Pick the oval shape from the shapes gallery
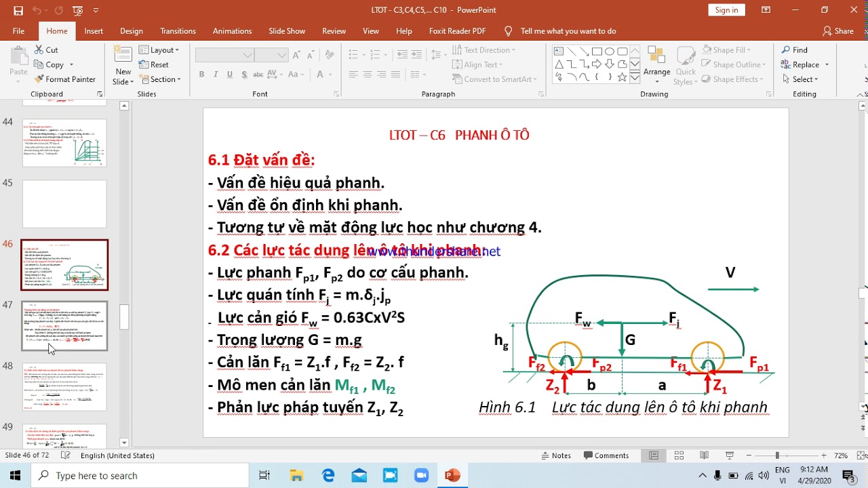868x488 pixels. [610, 52]
